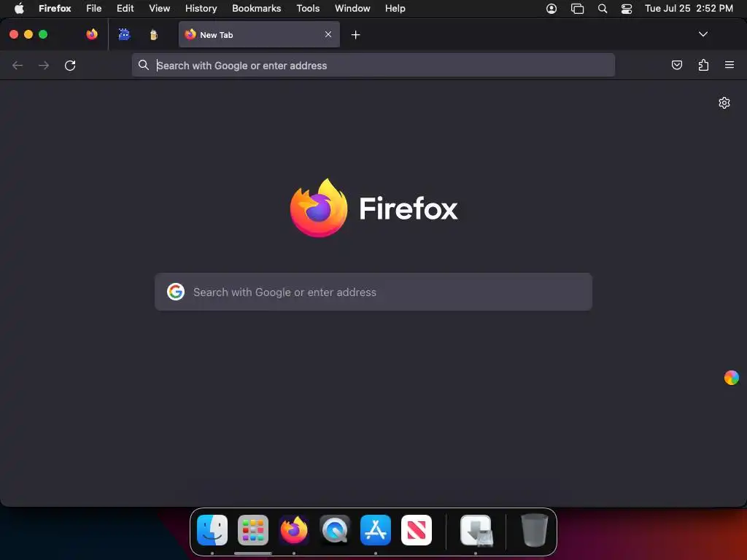Image resolution: width=747 pixels, height=560 pixels.
Task: Open the View menu
Action: (x=159, y=9)
